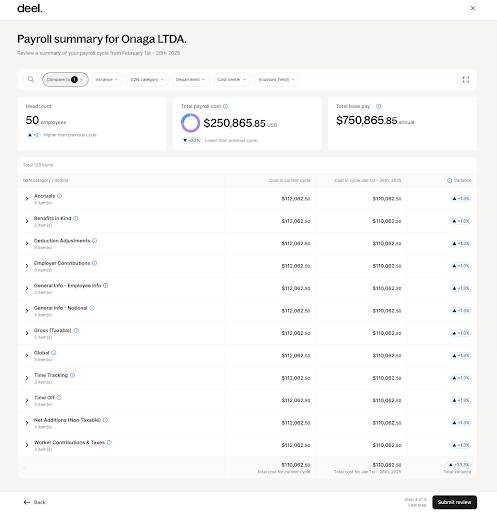Click info icon beside Benefits in Kind
The width and height of the screenshot is (497, 512).
point(76,218)
